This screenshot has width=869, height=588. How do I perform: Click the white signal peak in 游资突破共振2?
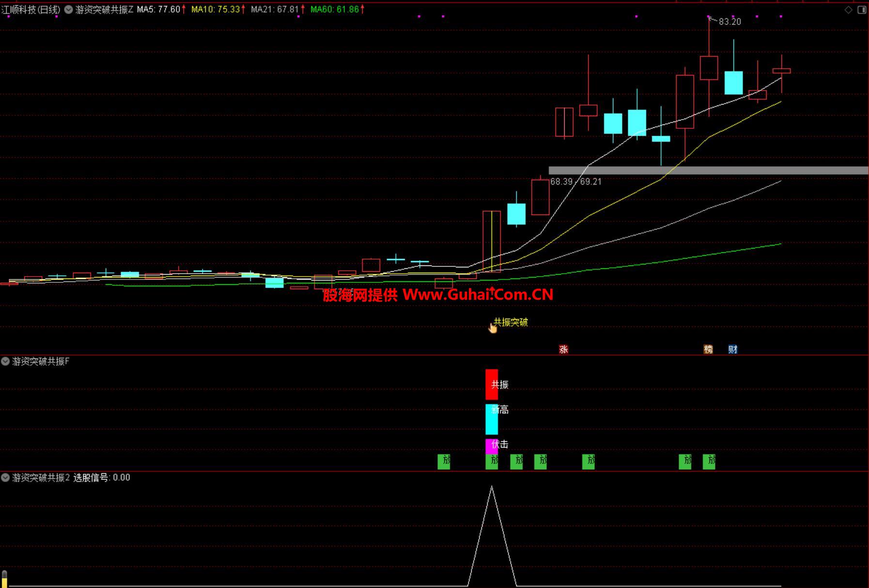click(x=492, y=487)
